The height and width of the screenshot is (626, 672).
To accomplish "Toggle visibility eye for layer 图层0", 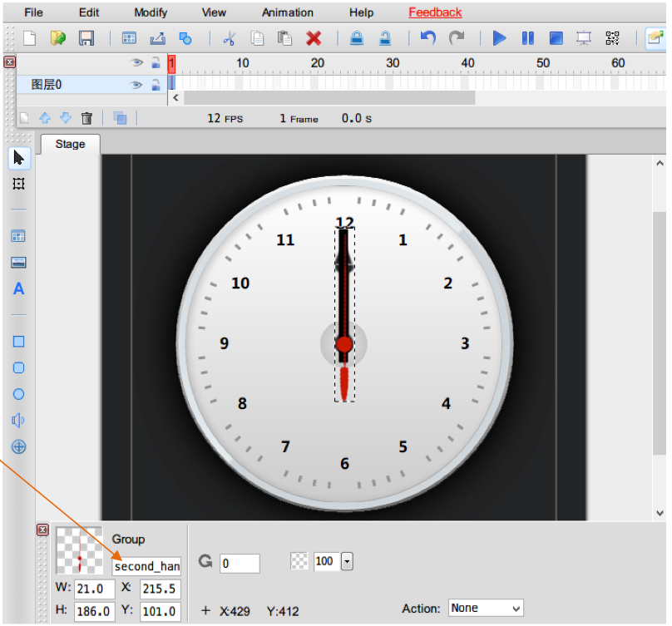I will click(136, 84).
